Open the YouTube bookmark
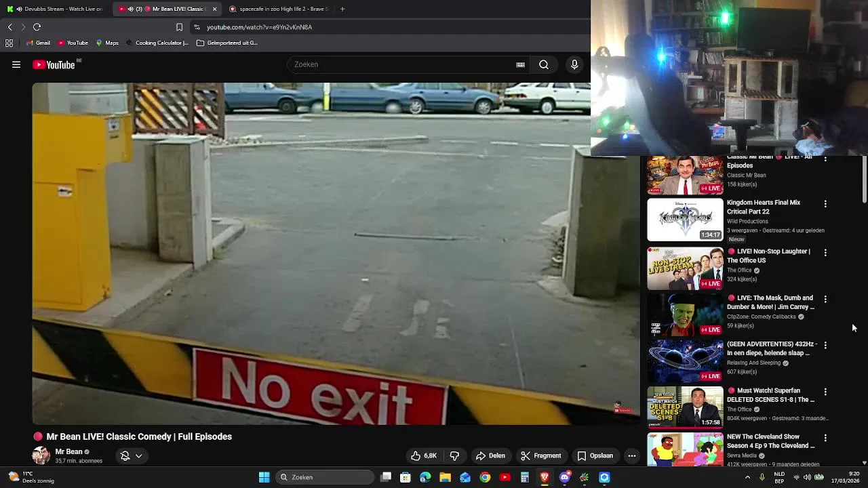The image size is (868, 488). click(73, 43)
